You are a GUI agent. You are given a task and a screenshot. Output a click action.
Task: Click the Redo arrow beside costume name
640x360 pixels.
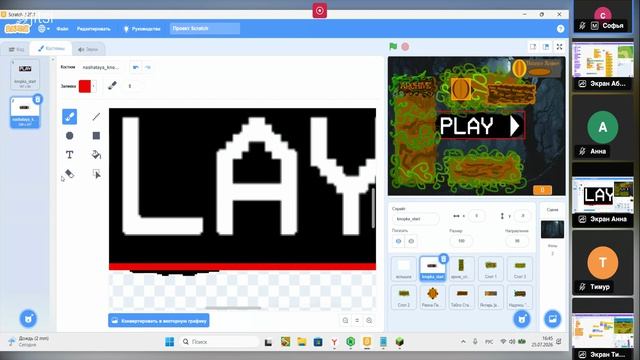[148, 67]
